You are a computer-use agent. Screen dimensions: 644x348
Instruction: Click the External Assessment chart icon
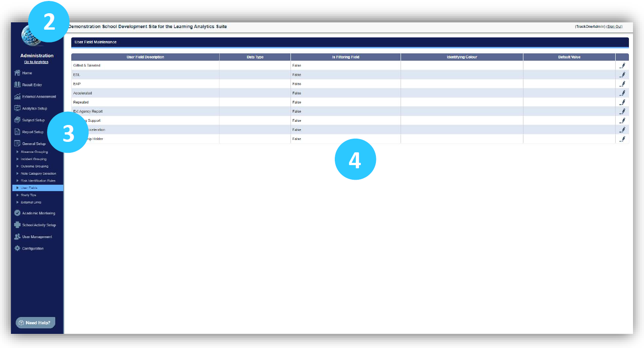(17, 97)
